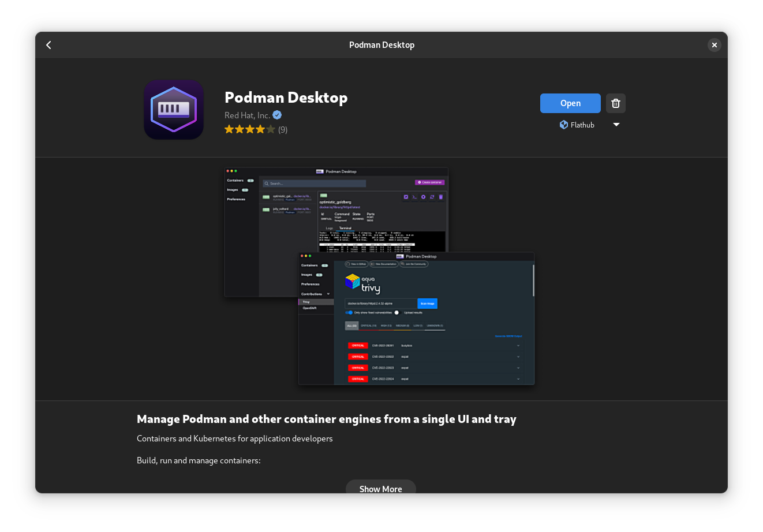
Task: Click the terminal icon in the preview toolbar
Action: tap(414, 197)
